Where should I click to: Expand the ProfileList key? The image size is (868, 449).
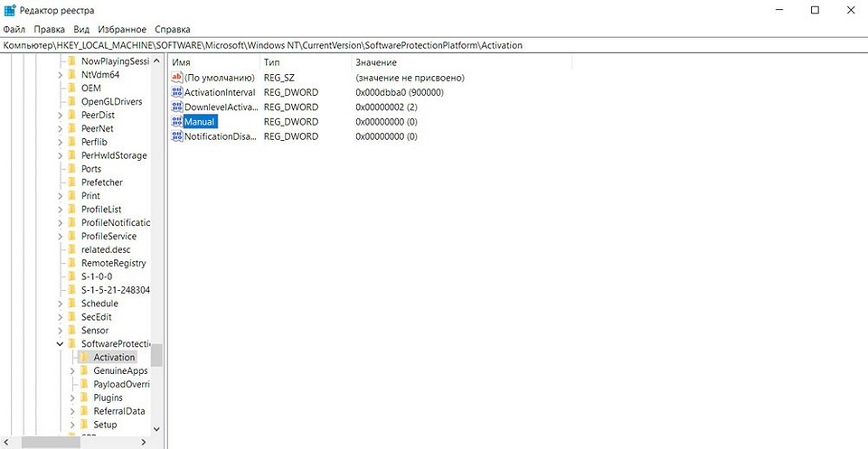click(x=60, y=209)
